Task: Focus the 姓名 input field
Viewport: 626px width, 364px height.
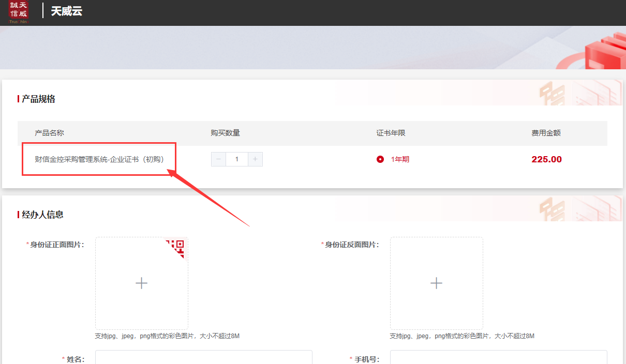Action: click(x=203, y=358)
